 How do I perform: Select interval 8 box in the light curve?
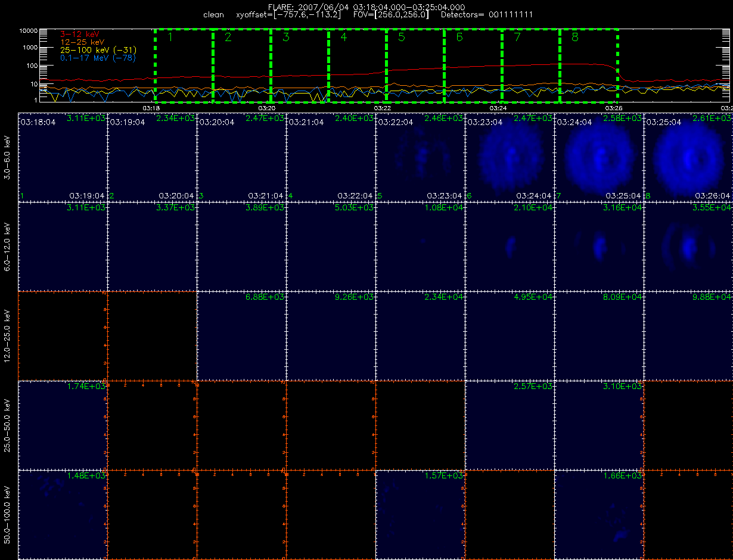tap(588, 64)
